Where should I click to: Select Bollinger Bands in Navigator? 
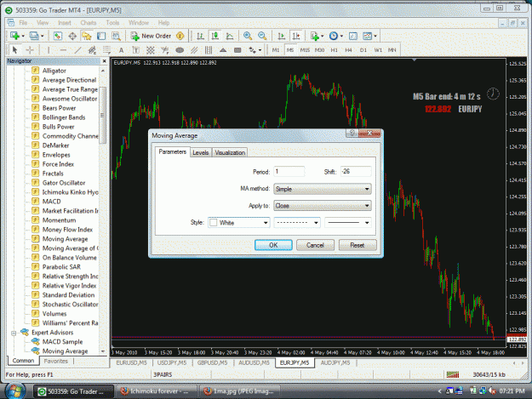[64, 117]
